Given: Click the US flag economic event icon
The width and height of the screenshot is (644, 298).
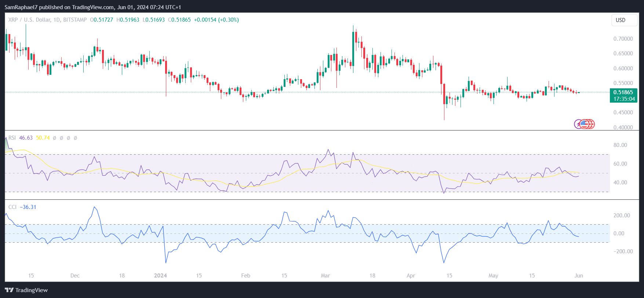Looking at the screenshot, I should (584, 124).
